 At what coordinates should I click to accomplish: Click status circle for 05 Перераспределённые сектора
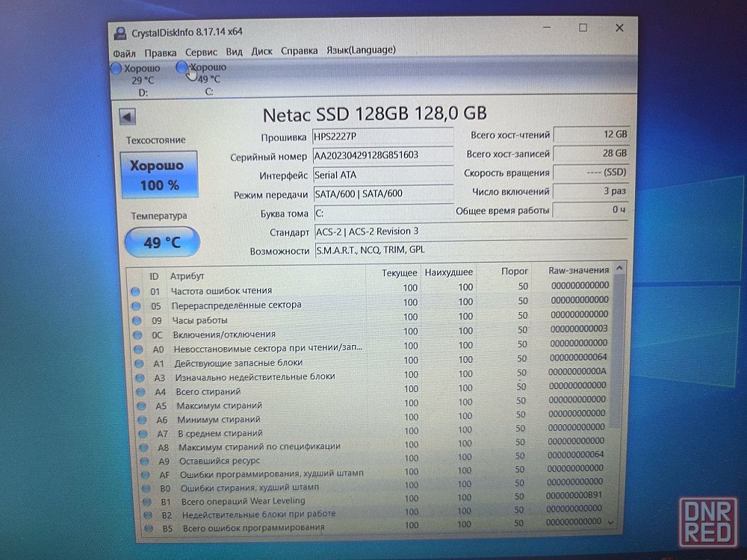136,306
